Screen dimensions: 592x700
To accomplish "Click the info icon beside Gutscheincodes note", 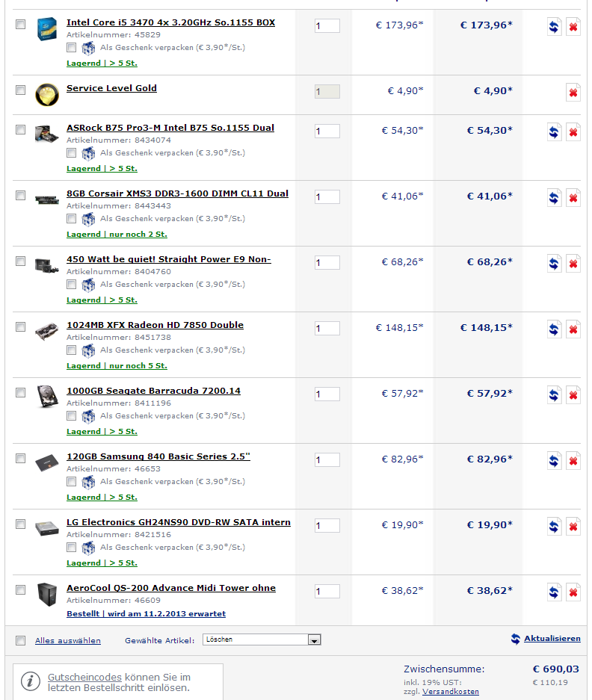I will [x=30, y=681].
